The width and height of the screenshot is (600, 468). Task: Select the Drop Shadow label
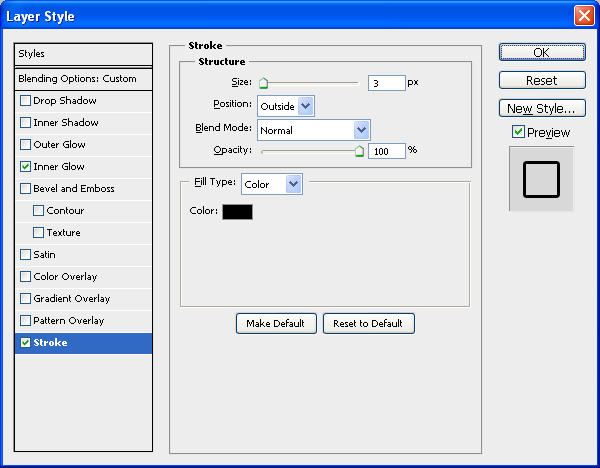tap(65, 101)
